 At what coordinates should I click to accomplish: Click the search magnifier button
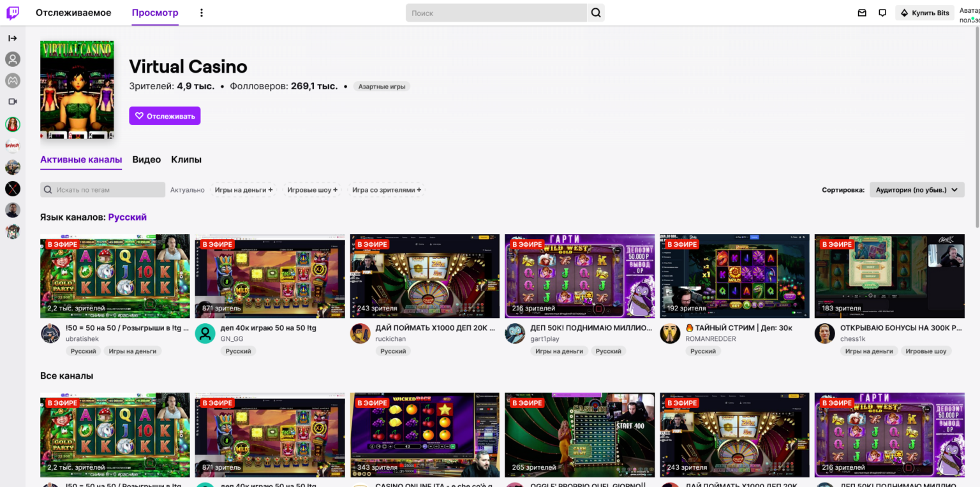(596, 13)
